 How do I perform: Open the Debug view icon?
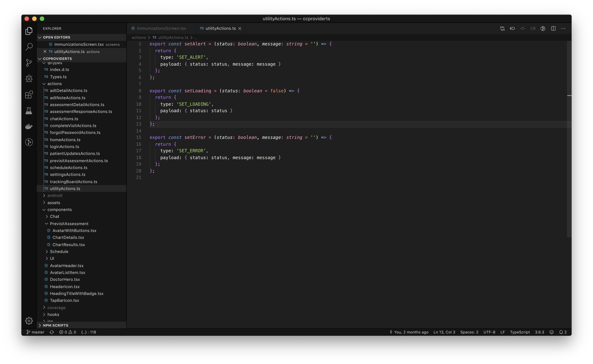click(29, 78)
